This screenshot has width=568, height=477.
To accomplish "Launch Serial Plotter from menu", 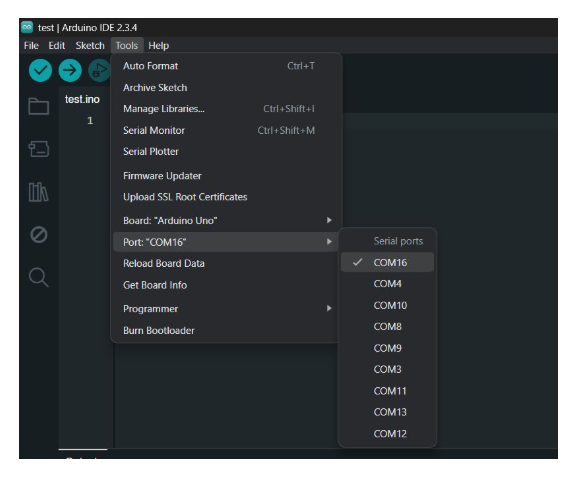I will [226, 151].
